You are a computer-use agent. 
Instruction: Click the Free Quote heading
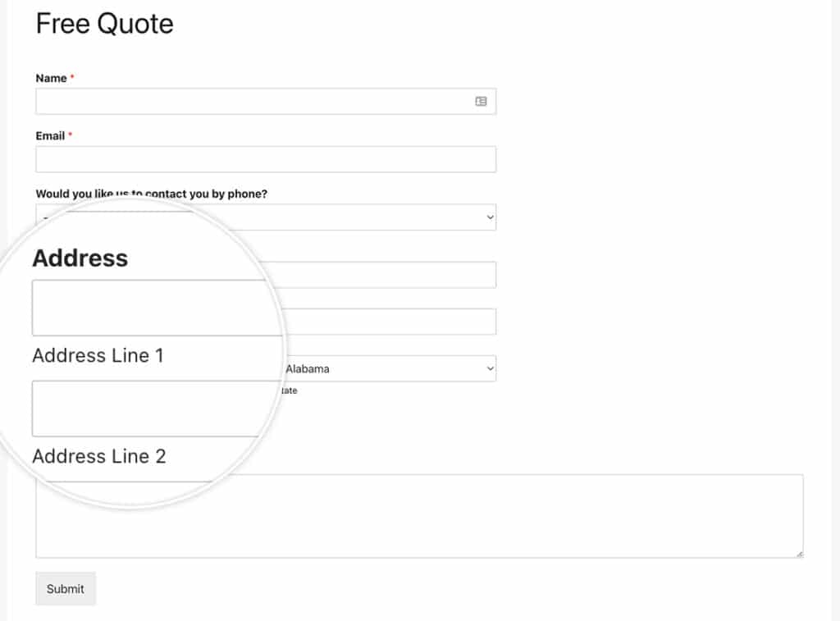click(x=103, y=24)
